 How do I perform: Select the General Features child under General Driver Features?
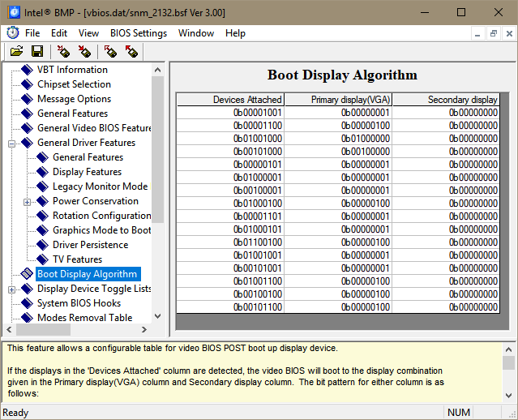(88, 157)
